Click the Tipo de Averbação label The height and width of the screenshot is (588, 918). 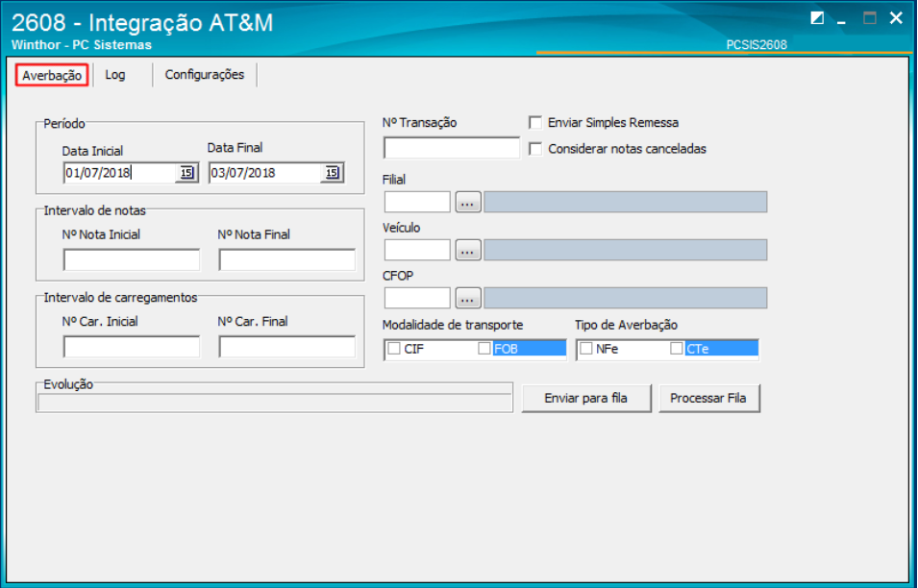tap(626, 325)
